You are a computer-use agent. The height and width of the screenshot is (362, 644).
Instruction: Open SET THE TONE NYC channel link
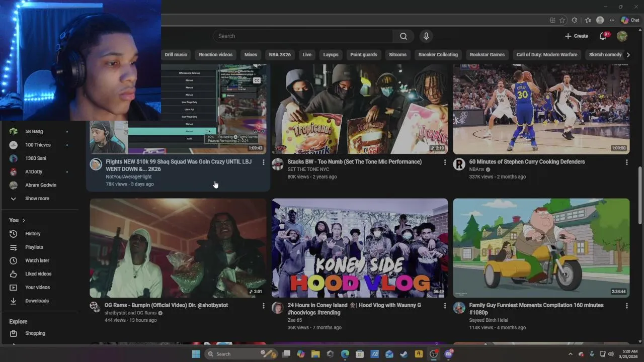click(x=308, y=169)
